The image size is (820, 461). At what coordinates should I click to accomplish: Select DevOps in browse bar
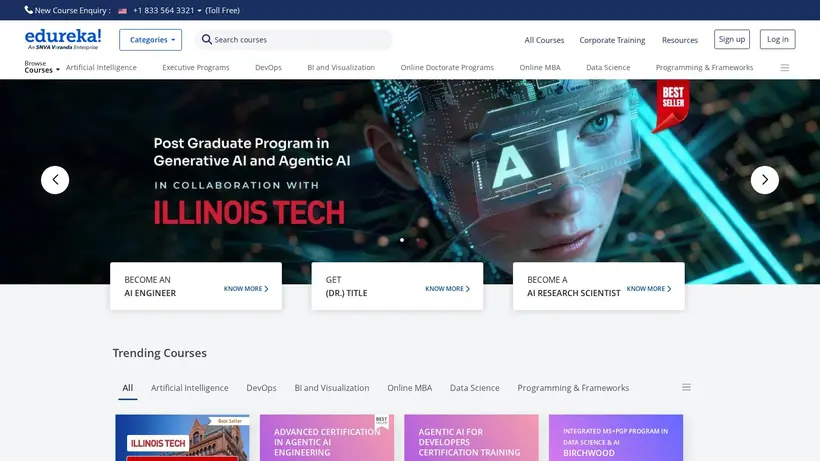click(268, 67)
